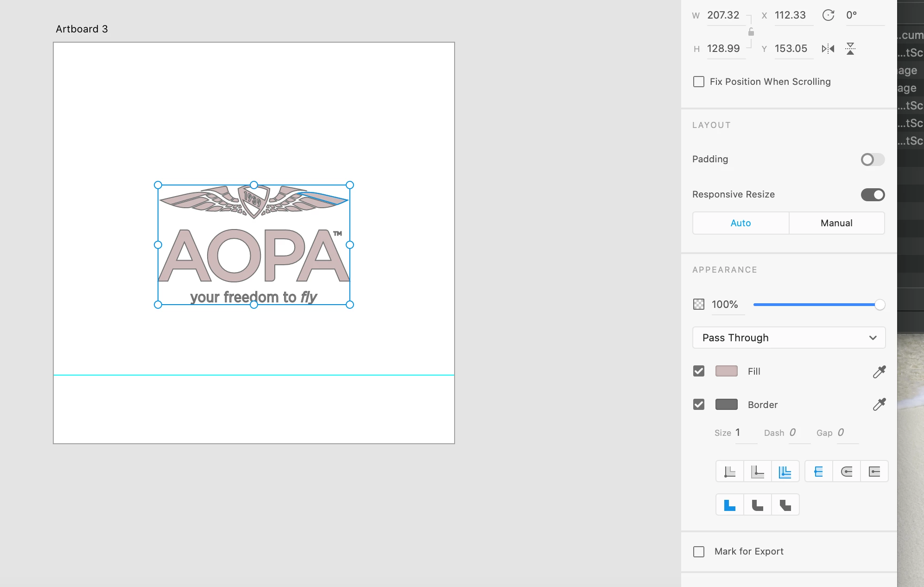
Task: Check Mark for Export
Action: pyautogui.click(x=699, y=552)
